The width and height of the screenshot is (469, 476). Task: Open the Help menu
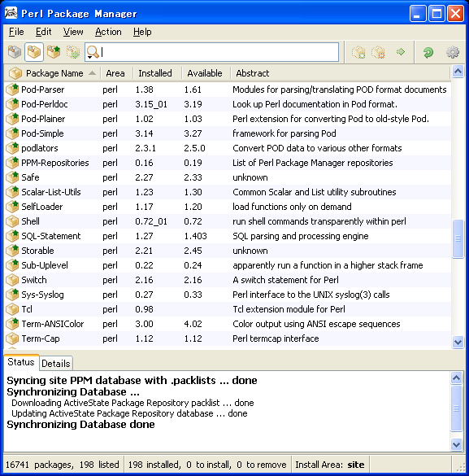(142, 32)
